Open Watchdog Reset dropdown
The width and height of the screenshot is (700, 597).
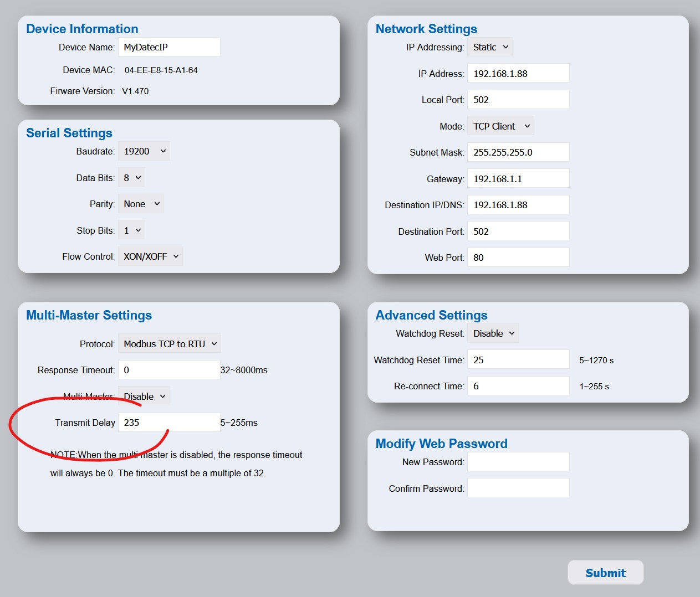pos(493,333)
